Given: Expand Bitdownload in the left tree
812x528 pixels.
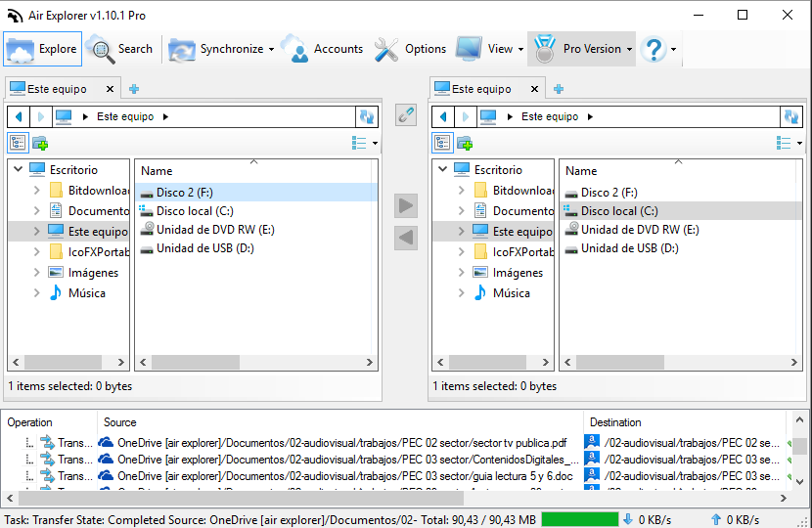Looking at the screenshot, I should 37,190.
